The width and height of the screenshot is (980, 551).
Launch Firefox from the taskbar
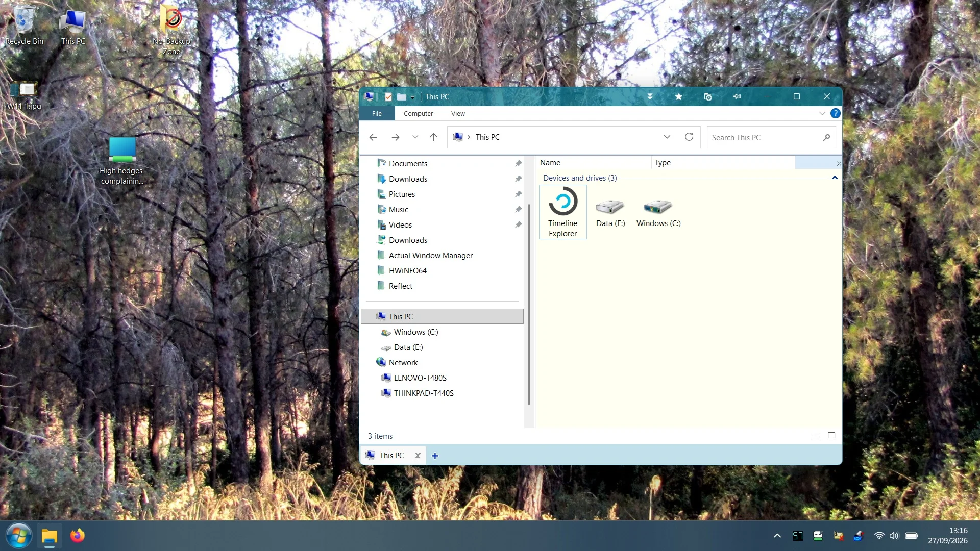point(78,536)
